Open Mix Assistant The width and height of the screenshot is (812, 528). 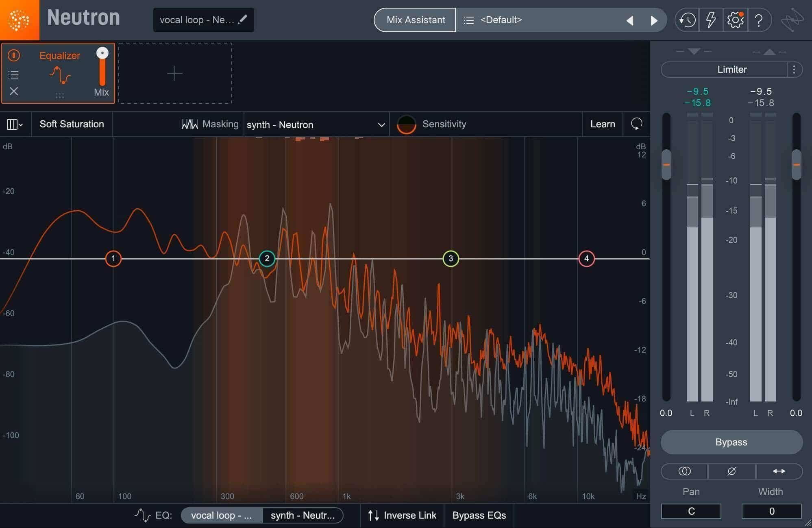pos(415,20)
